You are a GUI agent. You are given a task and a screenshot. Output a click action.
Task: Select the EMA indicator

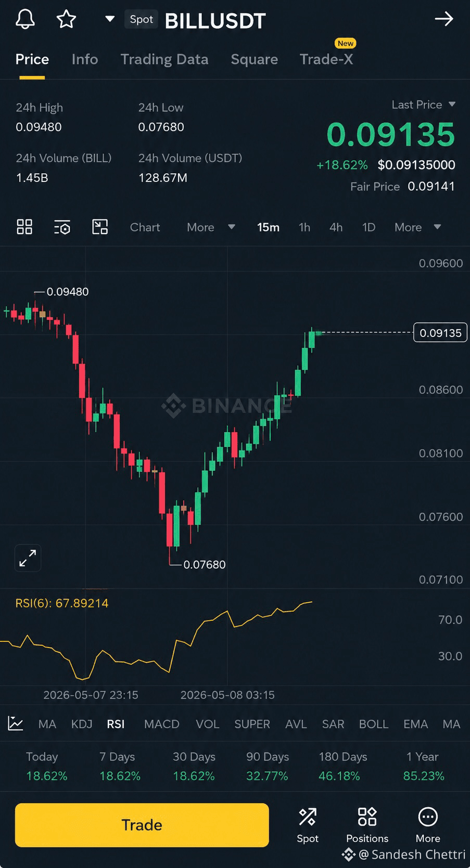(415, 724)
